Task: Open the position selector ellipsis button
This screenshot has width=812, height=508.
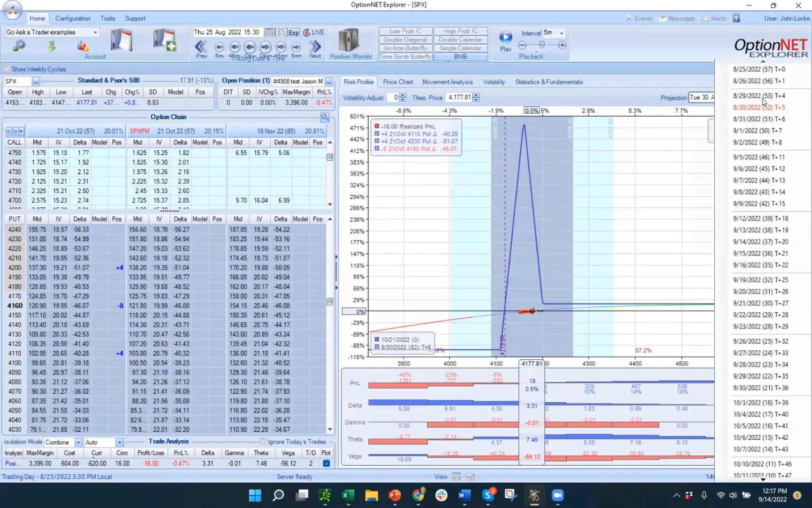Action: [329, 81]
